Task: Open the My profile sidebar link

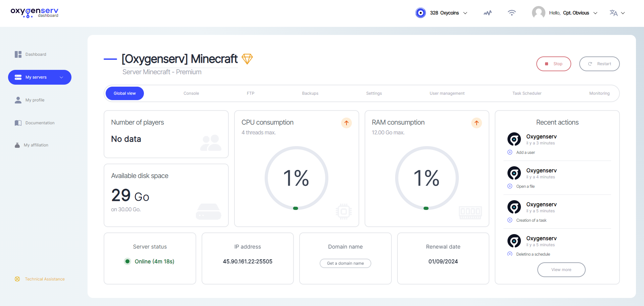Action: (35, 100)
